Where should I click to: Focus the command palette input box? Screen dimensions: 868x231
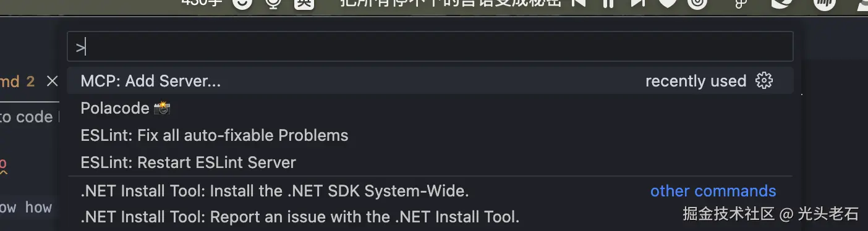click(x=430, y=46)
